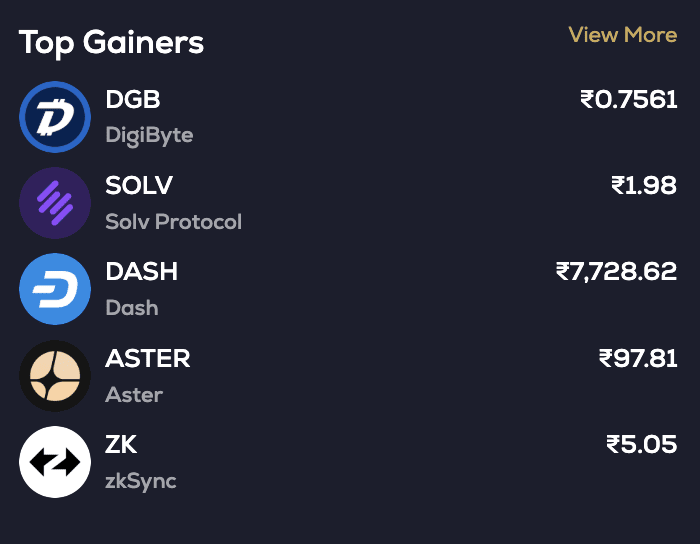Click the DigiByte coin name
The width and height of the screenshot is (700, 544).
coord(149,135)
